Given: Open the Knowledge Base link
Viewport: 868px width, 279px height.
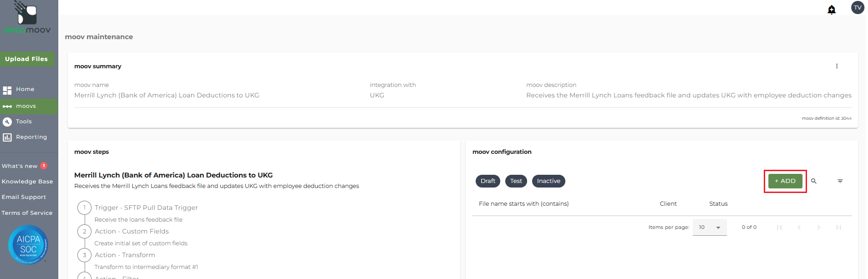Looking at the screenshot, I should pos(27,182).
